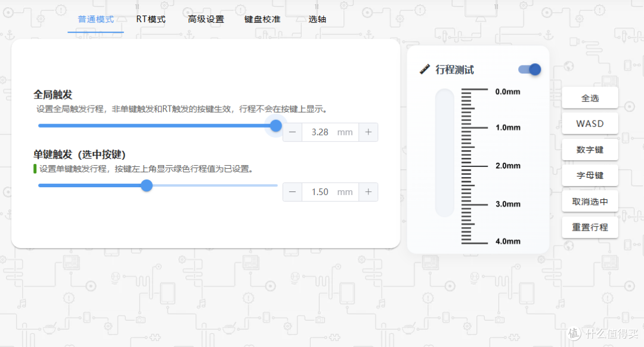Click the 2.0mm scale label
Screen dimensions: 644x347
point(507,166)
